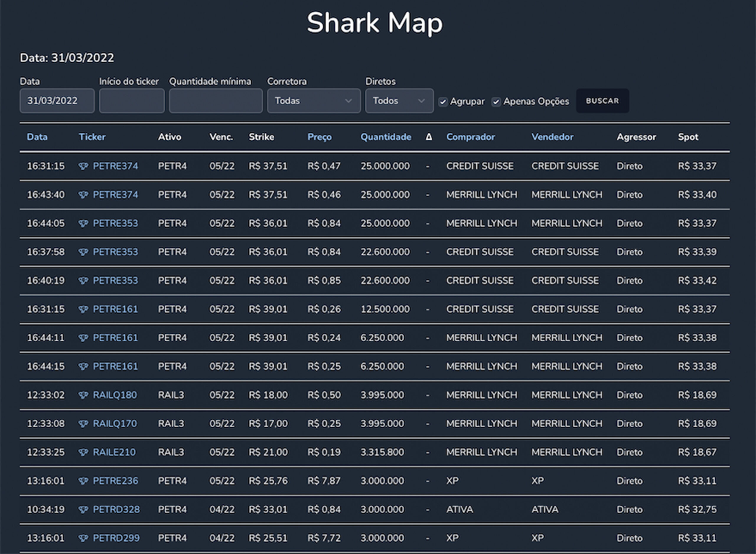Click the diamond icon beside RAILQ180
756x554 pixels.
84,395
